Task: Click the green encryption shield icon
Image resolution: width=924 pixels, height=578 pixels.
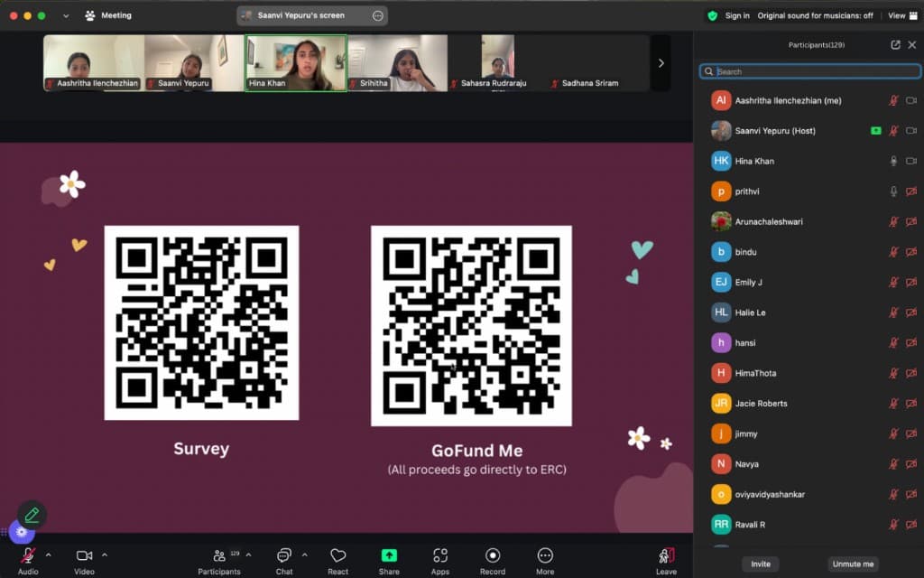Action: coord(713,16)
